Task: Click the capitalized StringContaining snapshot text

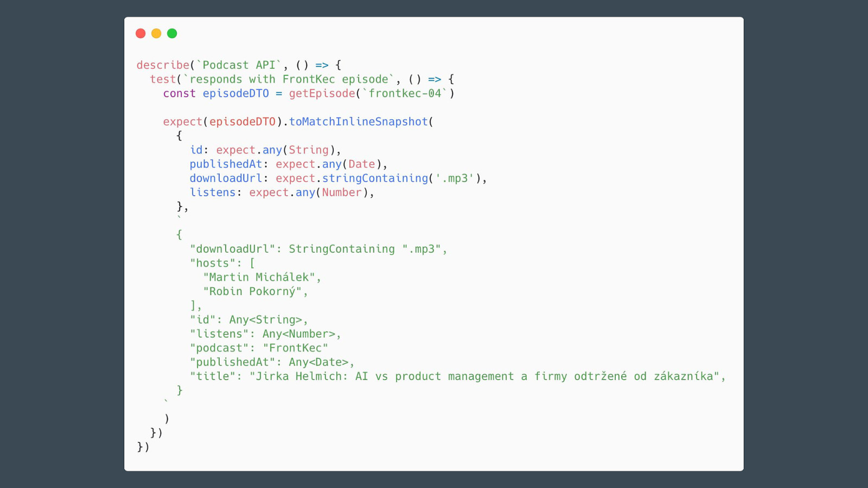Action: coord(341,249)
